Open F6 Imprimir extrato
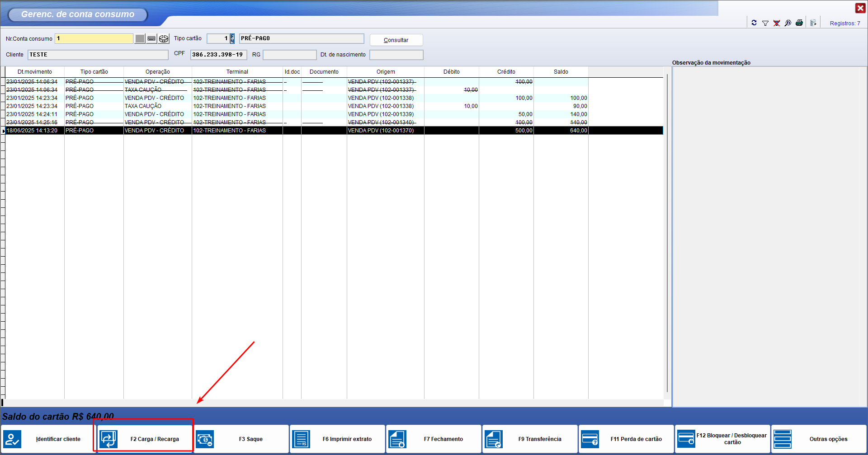This screenshot has height=455, width=868. pyautogui.click(x=337, y=439)
